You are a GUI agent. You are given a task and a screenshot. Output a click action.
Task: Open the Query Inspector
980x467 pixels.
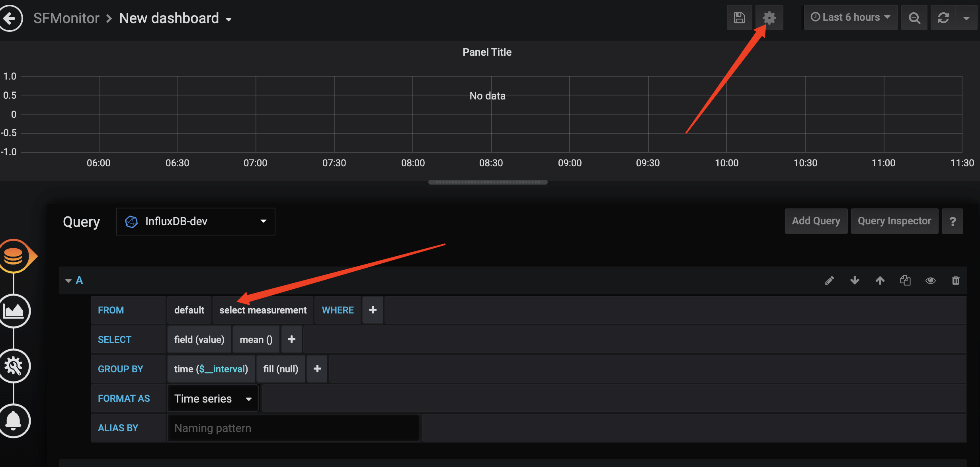tap(894, 221)
